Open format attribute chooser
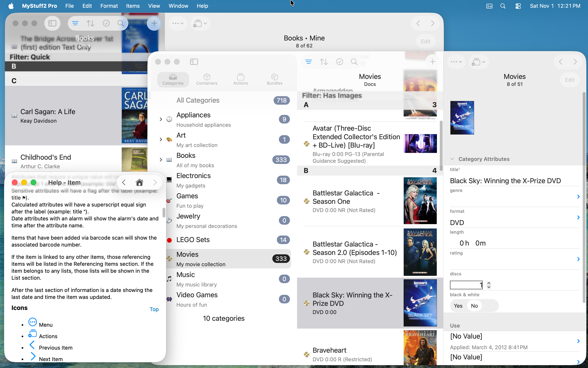The image size is (588, 368). (578, 217)
